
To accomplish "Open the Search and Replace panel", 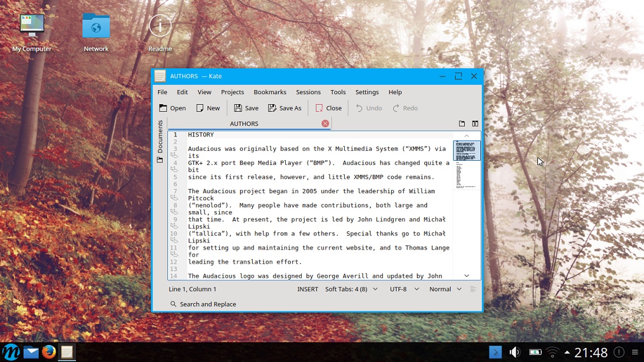I will click(203, 304).
